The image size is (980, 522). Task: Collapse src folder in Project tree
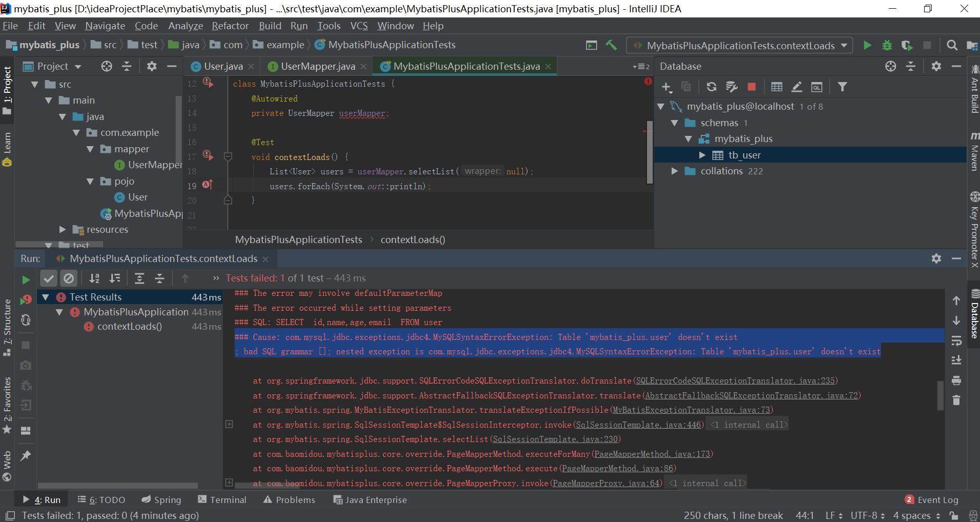click(35, 85)
